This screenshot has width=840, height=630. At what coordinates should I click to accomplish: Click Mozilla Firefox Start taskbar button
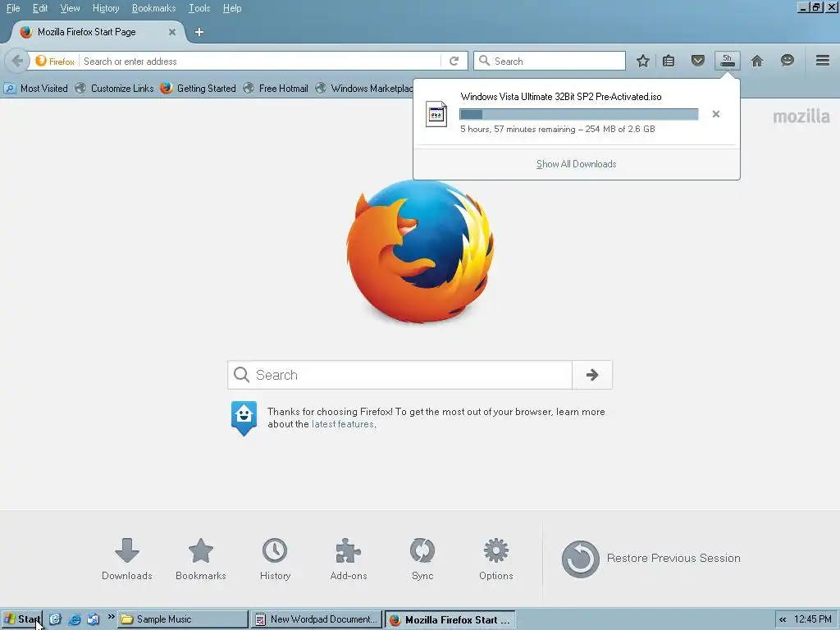click(450, 619)
